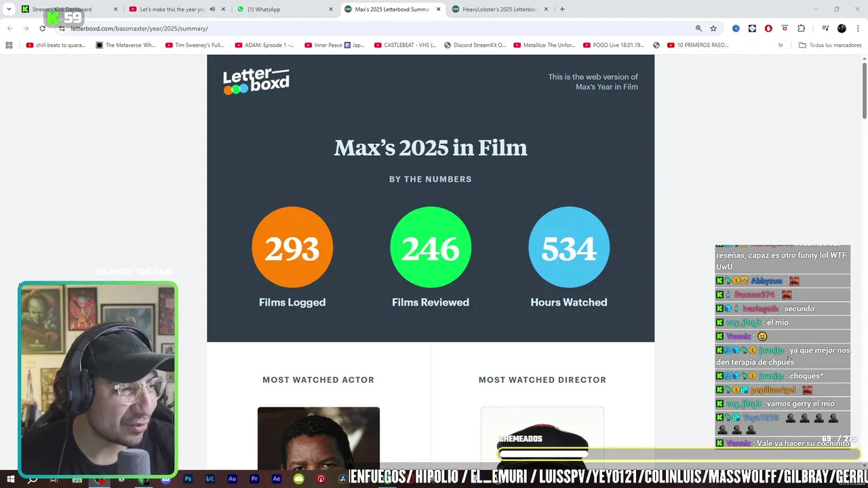Click the 'Max's 2025 in Film' heading
The image size is (868, 488).
[x=431, y=148]
